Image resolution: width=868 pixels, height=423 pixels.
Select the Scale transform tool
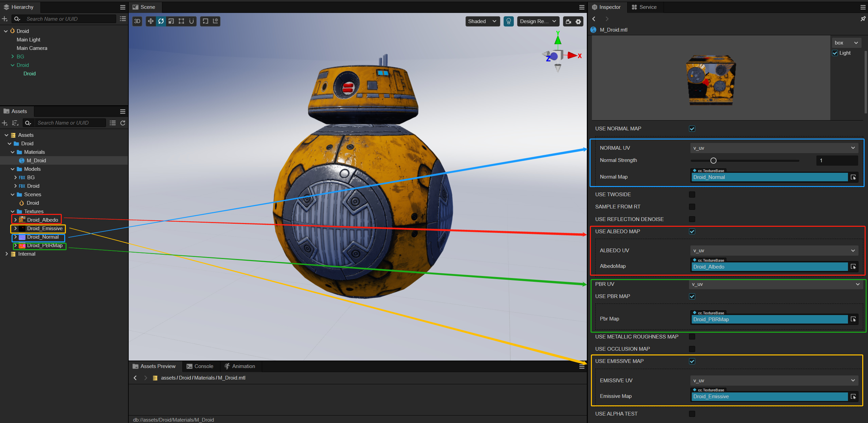pos(171,21)
